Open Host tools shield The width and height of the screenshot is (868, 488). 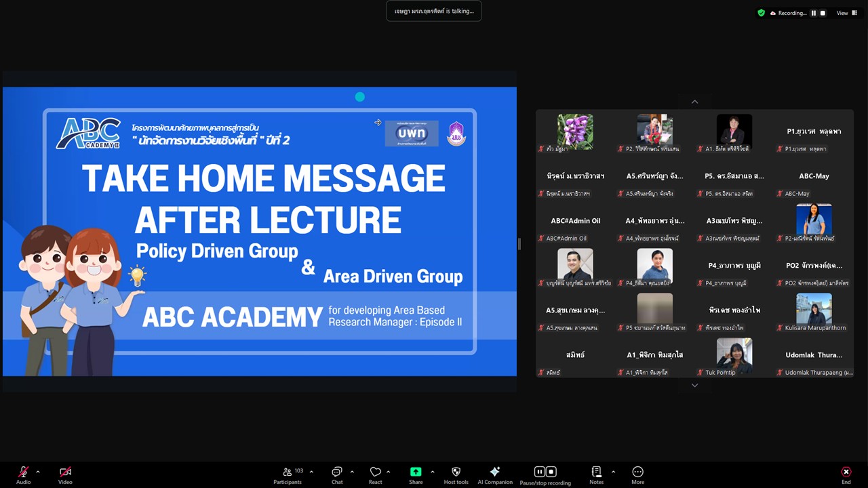[x=456, y=475]
